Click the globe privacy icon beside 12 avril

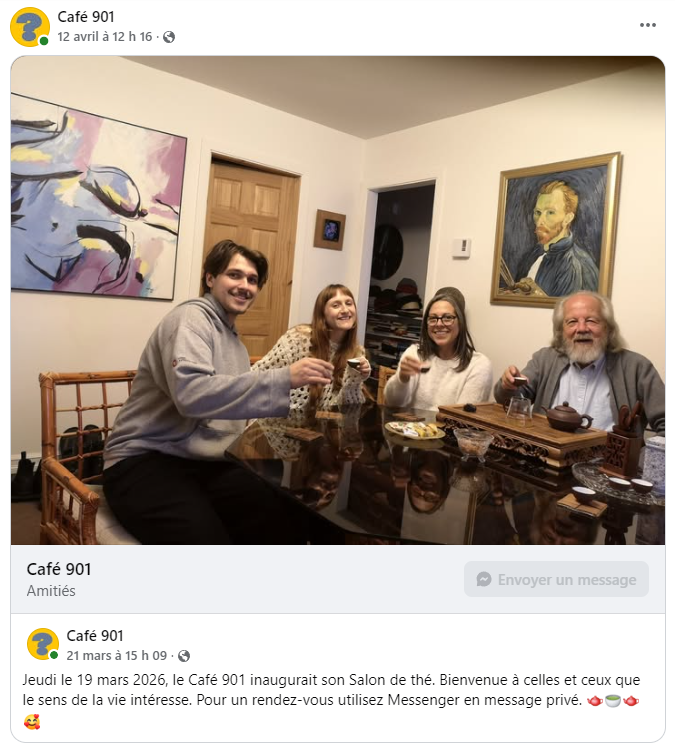pos(169,37)
